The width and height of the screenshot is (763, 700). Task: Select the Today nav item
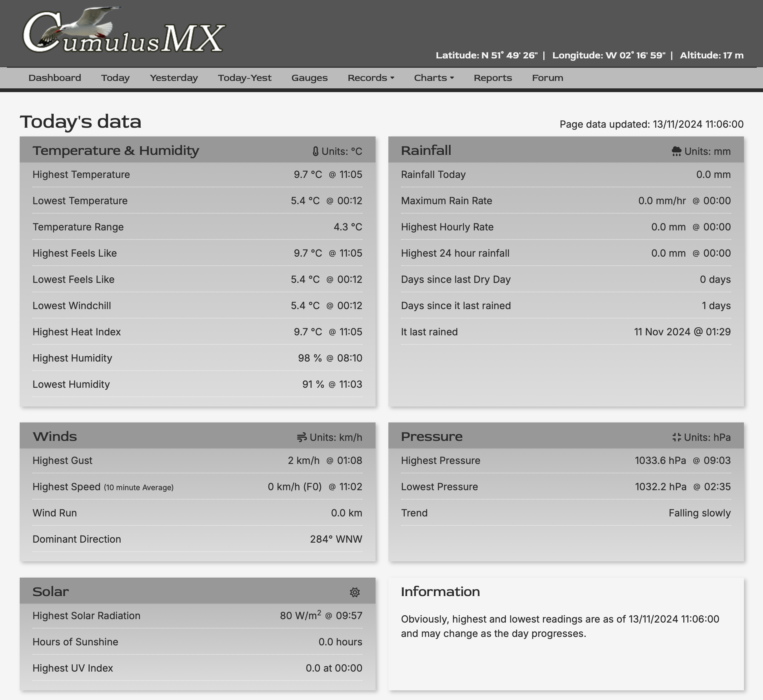point(115,78)
